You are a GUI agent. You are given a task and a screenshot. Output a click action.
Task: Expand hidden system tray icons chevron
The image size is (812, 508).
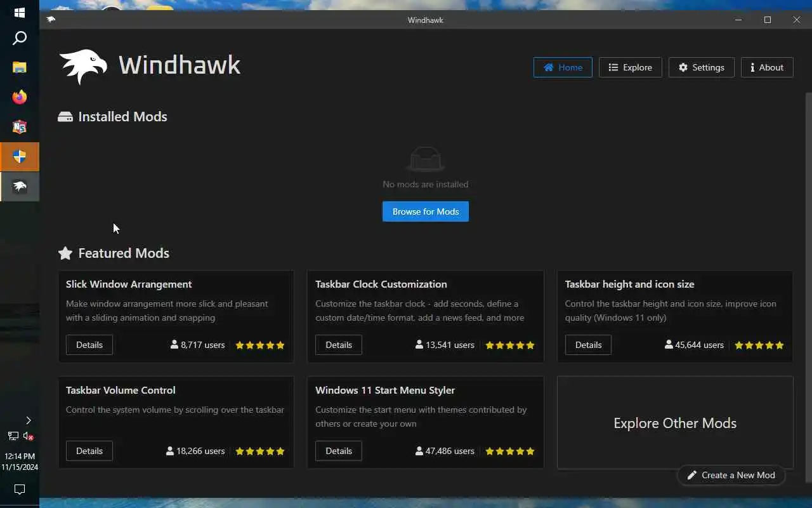tap(28, 420)
